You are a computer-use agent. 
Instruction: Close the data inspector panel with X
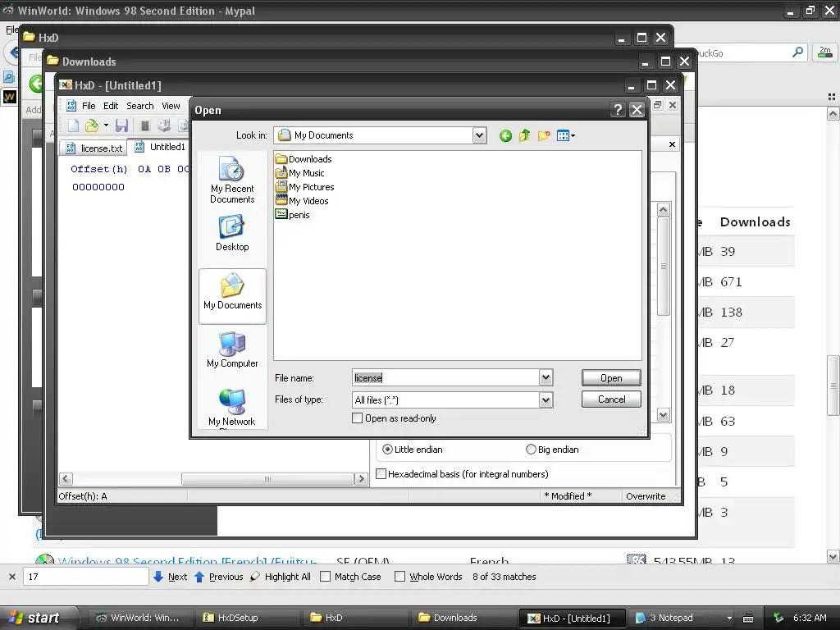[x=673, y=144]
